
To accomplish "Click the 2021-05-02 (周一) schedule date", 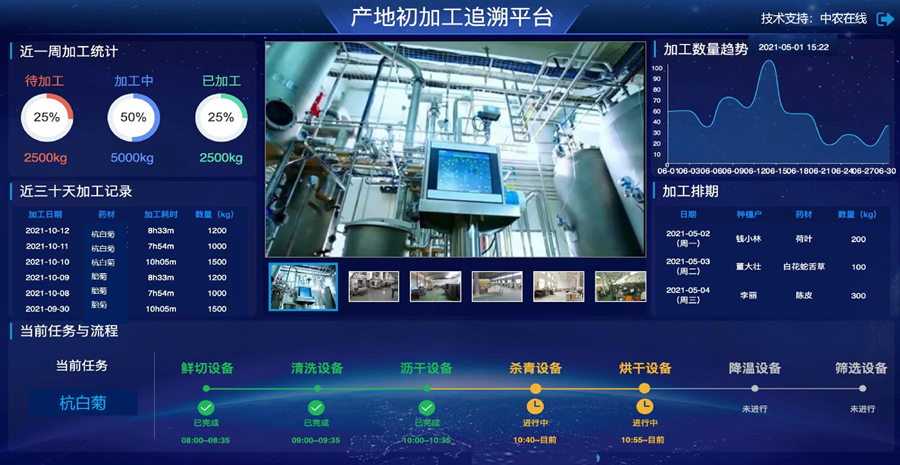I will pos(688,238).
